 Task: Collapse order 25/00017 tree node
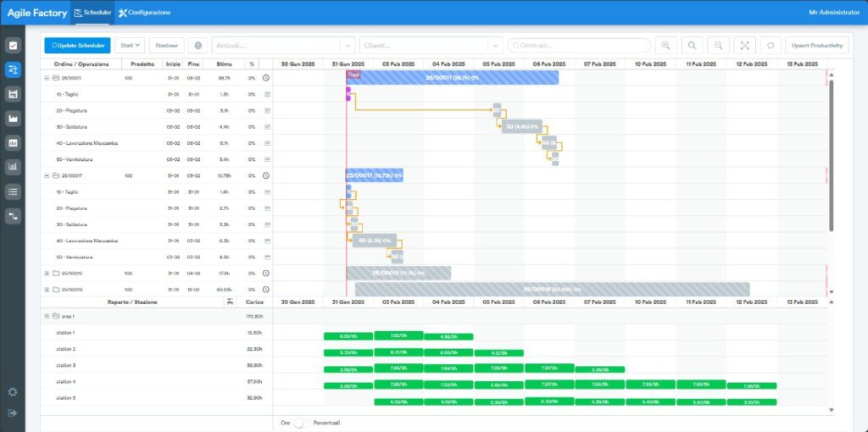(x=47, y=176)
